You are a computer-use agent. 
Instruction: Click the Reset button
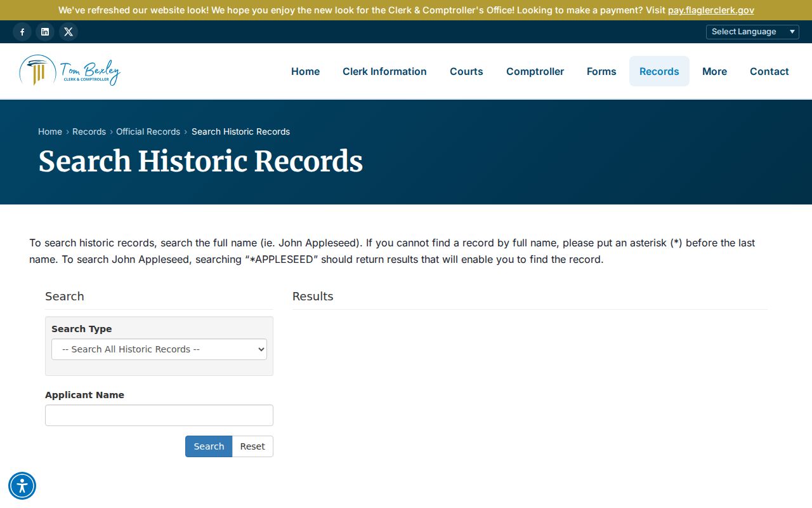252,446
